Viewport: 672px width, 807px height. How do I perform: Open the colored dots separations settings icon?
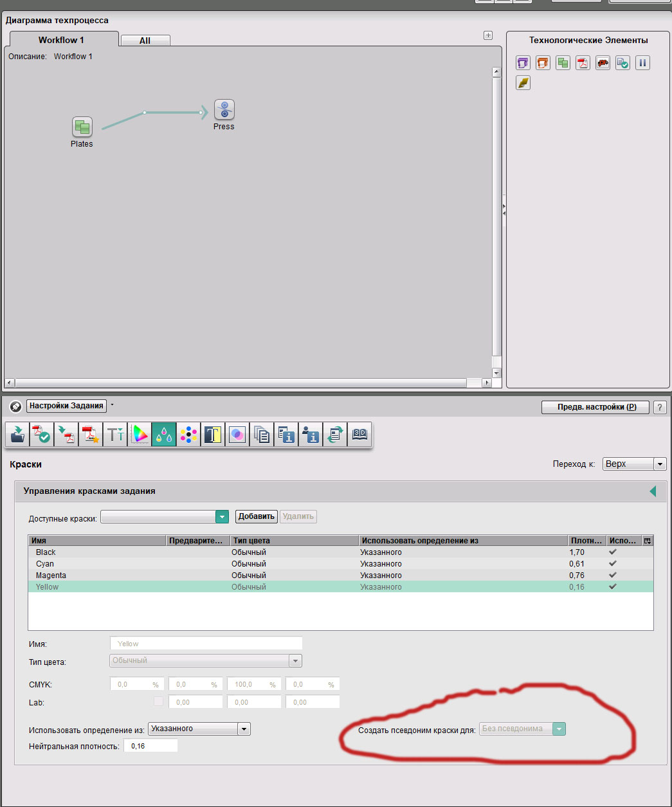tap(189, 435)
